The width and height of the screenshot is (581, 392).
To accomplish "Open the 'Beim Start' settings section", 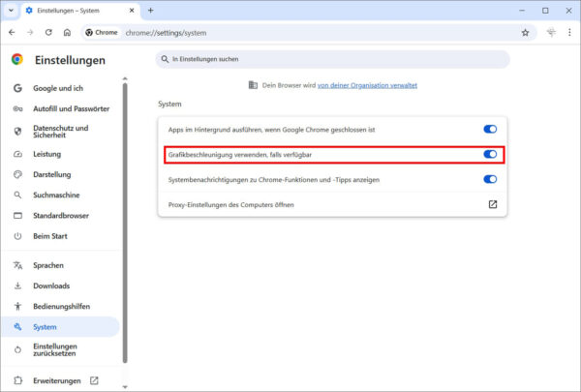I will [61, 236].
